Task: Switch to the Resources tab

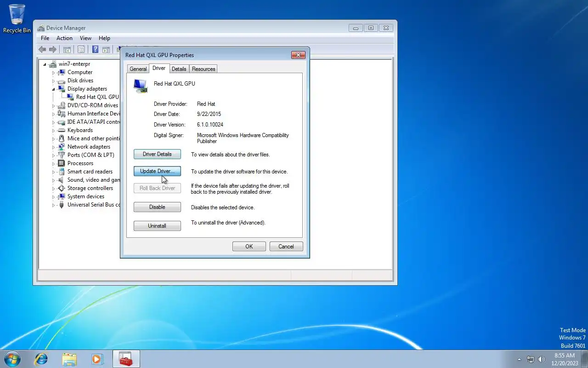Action: coord(204,69)
